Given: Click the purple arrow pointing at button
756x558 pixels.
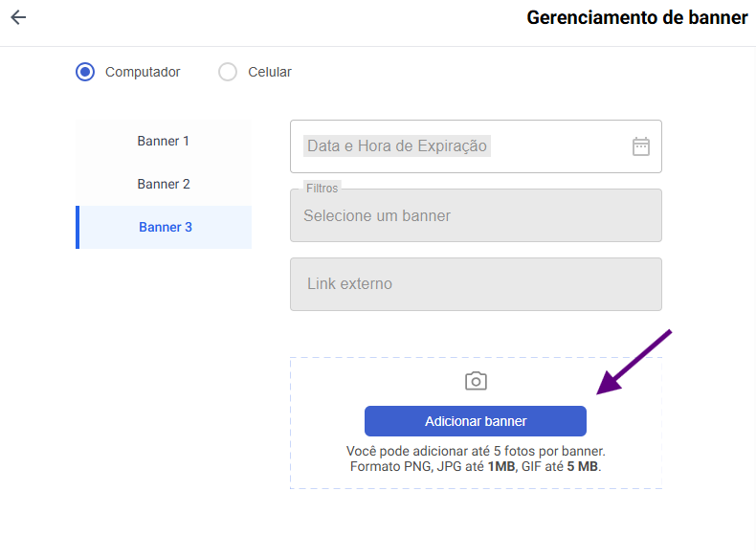Looking at the screenshot, I should pyautogui.click(x=634, y=362).
